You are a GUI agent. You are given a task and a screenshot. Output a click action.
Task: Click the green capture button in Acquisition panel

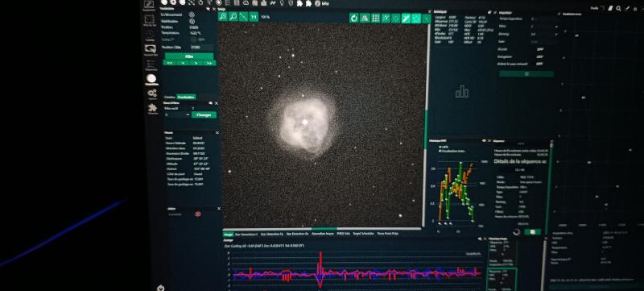click(x=526, y=74)
